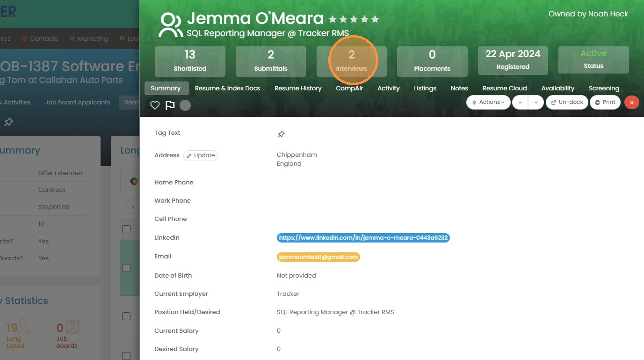Open the candidate's LinkedIn profile link

pyautogui.click(x=363, y=238)
